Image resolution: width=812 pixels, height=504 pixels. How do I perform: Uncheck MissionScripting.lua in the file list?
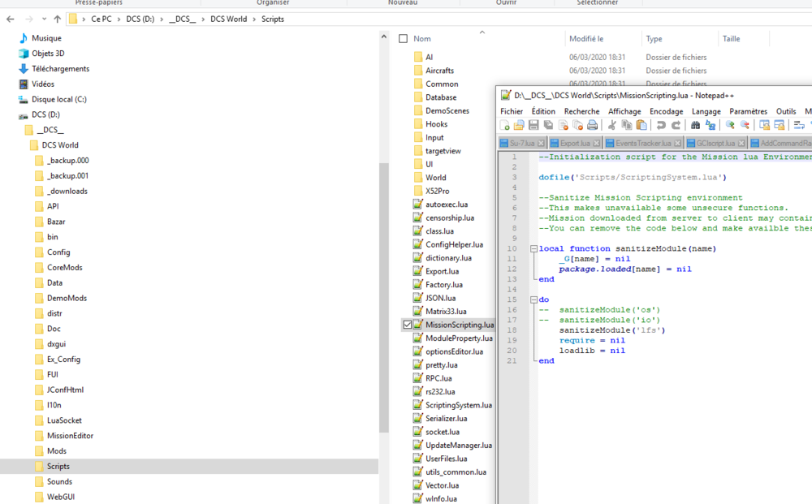click(x=408, y=324)
